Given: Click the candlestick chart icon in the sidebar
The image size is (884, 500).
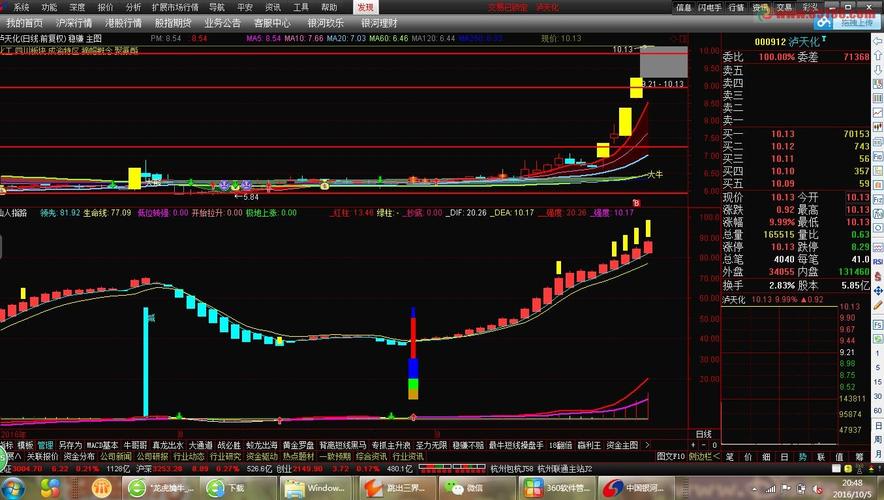Looking at the screenshot, I should point(878,127).
